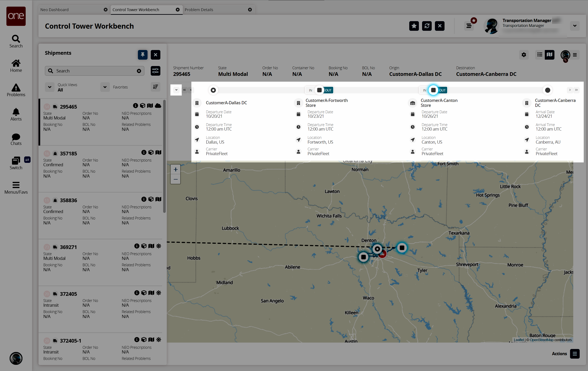The height and width of the screenshot is (371, 588).
Task: Collapse the shipment timeline panel
Action: click(x=176, y=90)
